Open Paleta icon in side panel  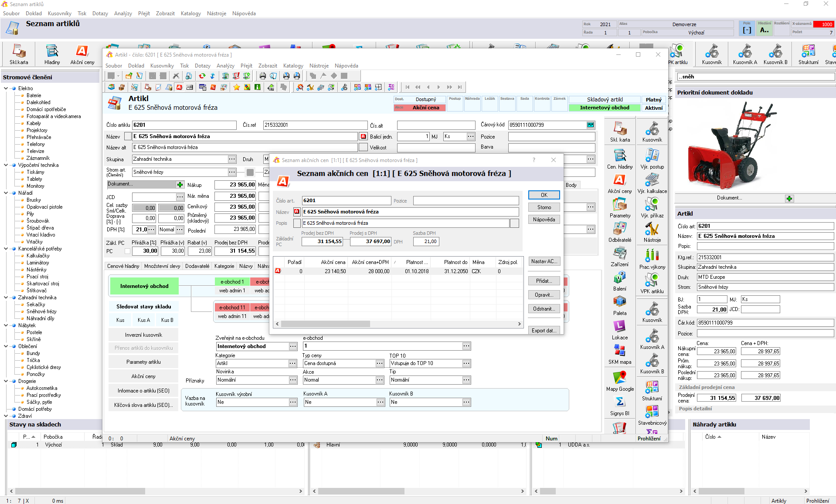pyautogui.click(x=620, y=305)
